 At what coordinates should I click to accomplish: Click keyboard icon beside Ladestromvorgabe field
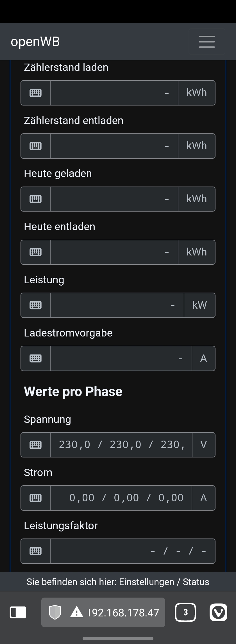click(x=36, y=358)
